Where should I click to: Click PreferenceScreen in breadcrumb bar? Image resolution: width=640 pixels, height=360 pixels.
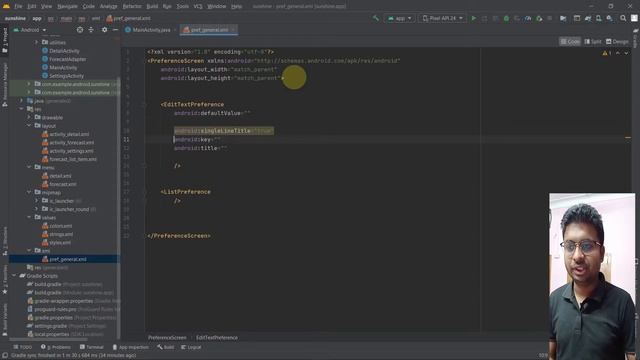[167, 338]
